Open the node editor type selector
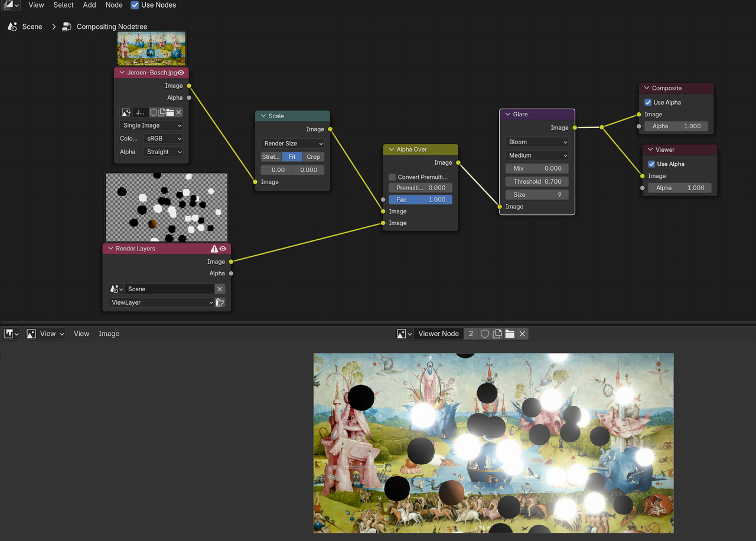756x541 pixels. pos(11,5)
